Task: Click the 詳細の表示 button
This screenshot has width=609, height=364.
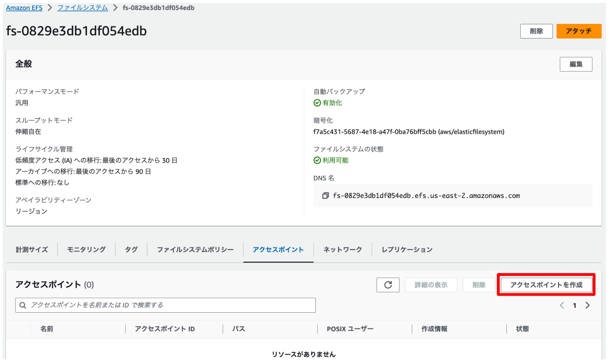Action: pos(431,285)
